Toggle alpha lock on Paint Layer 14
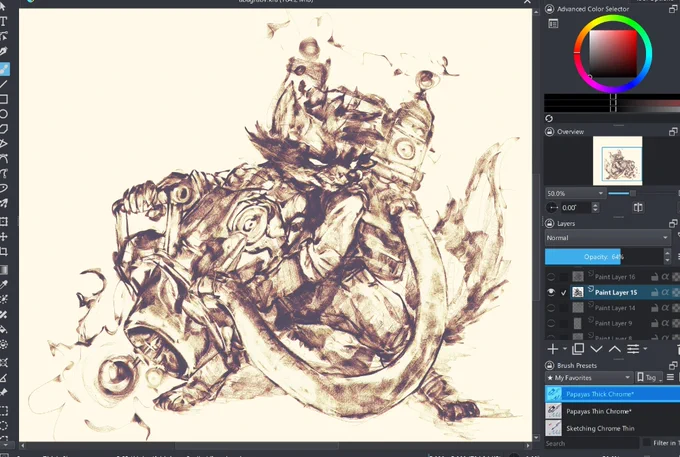This screenshot has height=457, width=680. click(665, 308)
